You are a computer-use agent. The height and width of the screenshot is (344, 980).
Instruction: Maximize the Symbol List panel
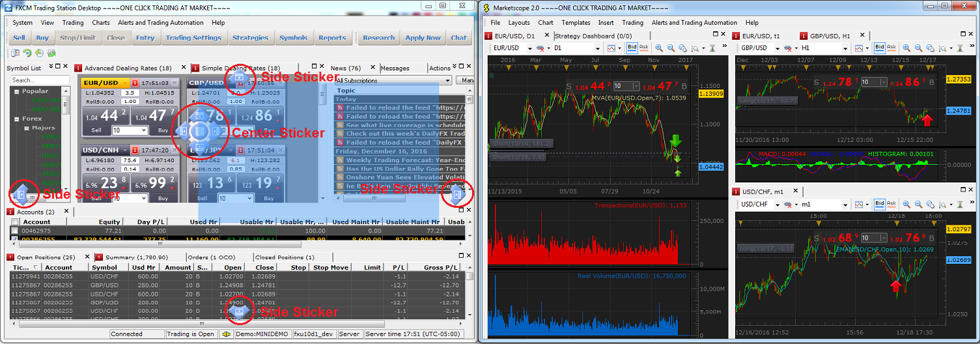58,66
